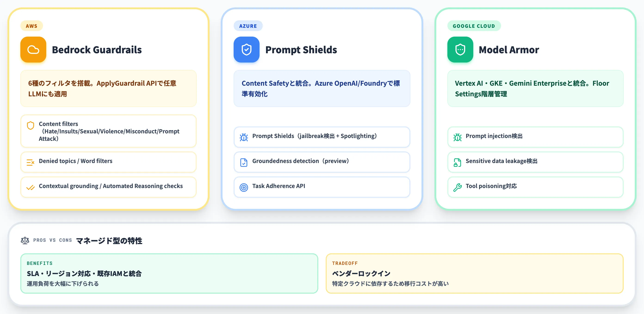Click the orange Bedrock Guardrails cloud icon

(33, 50)
